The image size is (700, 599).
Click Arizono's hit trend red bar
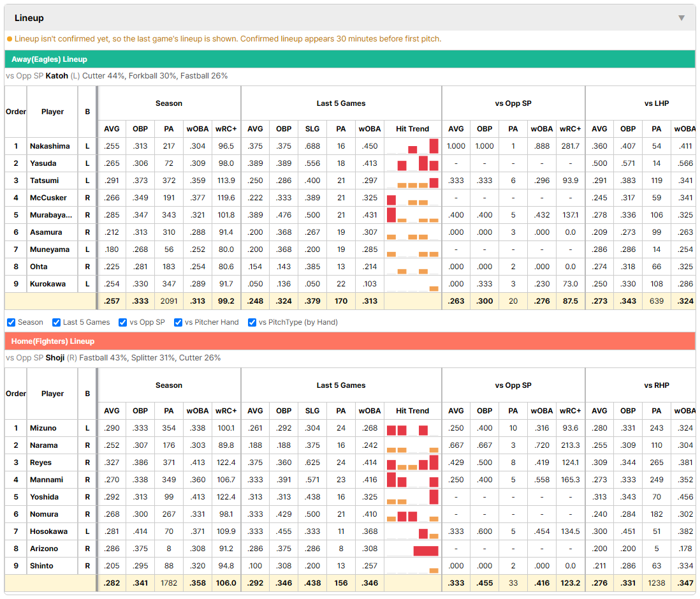(x=426, y=551)
